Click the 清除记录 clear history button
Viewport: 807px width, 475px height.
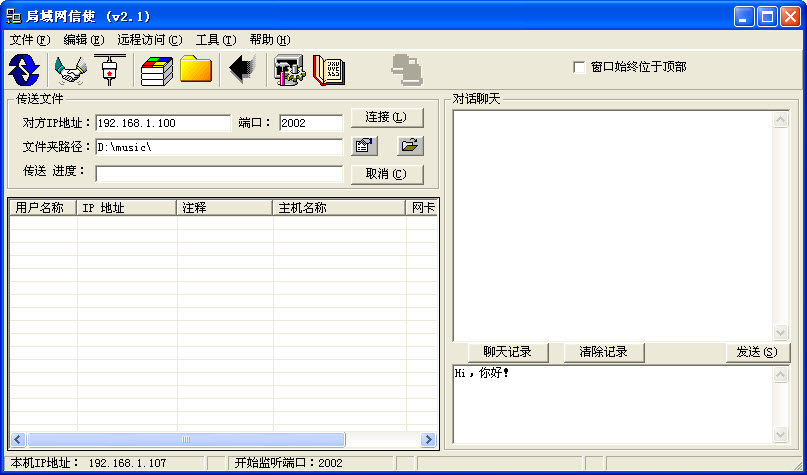pos(604,352)
